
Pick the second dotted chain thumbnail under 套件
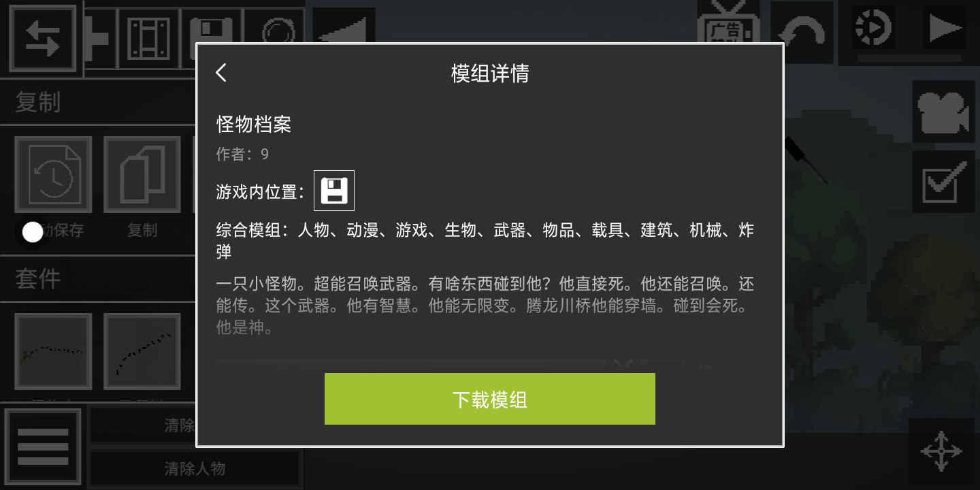click(142, 353)
